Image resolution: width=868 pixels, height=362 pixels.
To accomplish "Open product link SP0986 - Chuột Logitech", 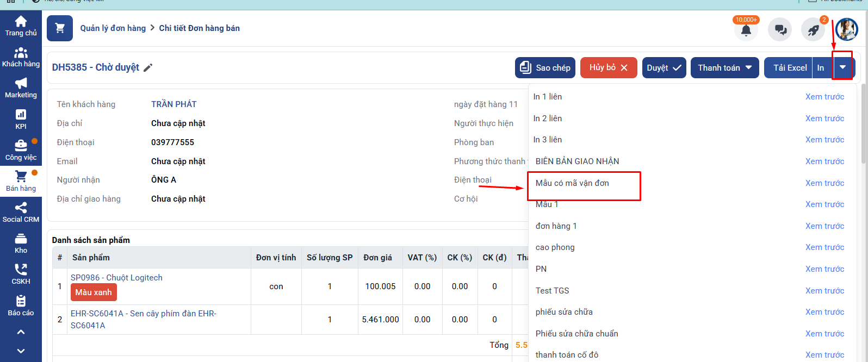I will pyautogui.click(x=116, y=278).
